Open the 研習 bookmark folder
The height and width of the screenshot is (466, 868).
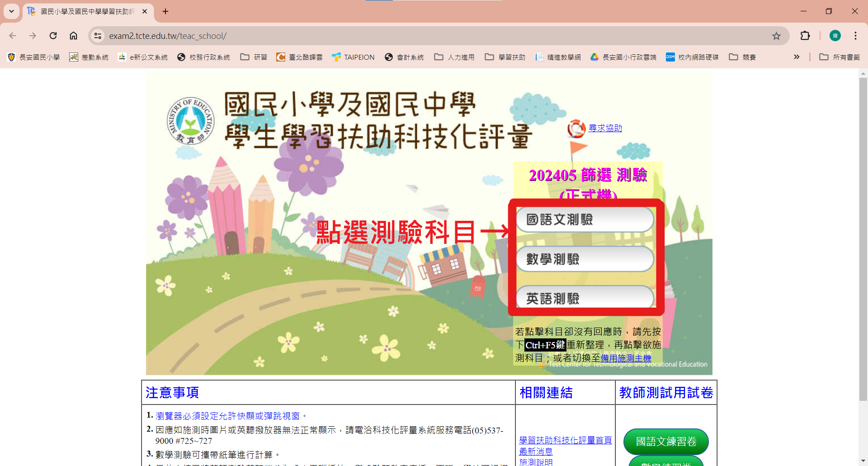click(x=254, y=57)
